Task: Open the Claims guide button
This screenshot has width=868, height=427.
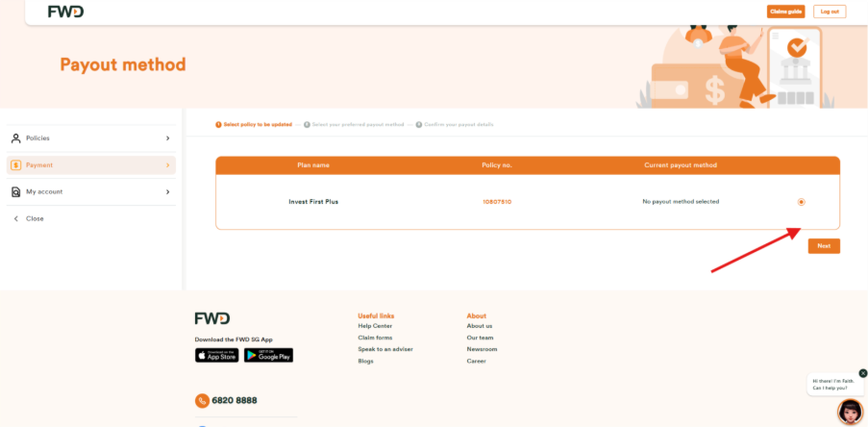Action: 785,12
